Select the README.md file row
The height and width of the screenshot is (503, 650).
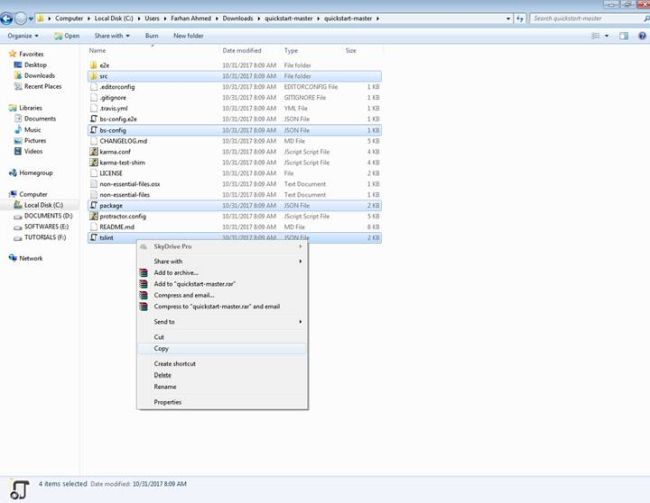(x=235, y=227)
